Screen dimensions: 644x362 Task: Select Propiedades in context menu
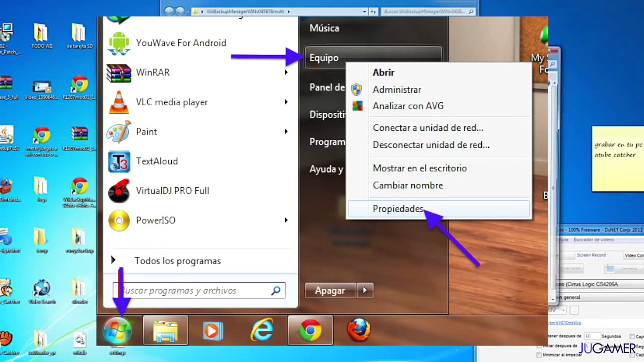click(398, 209)
